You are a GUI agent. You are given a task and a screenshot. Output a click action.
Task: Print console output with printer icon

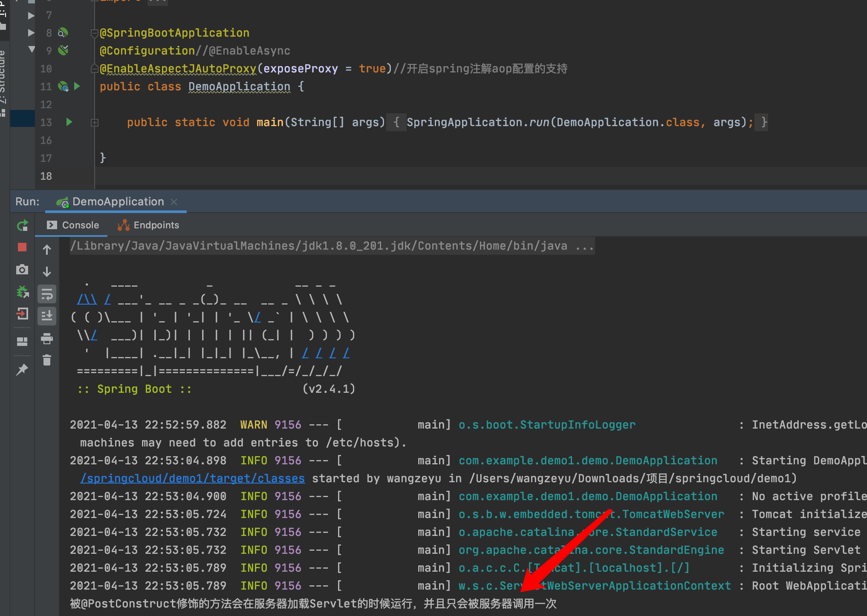pyautogui.click(x=47, y=339)
